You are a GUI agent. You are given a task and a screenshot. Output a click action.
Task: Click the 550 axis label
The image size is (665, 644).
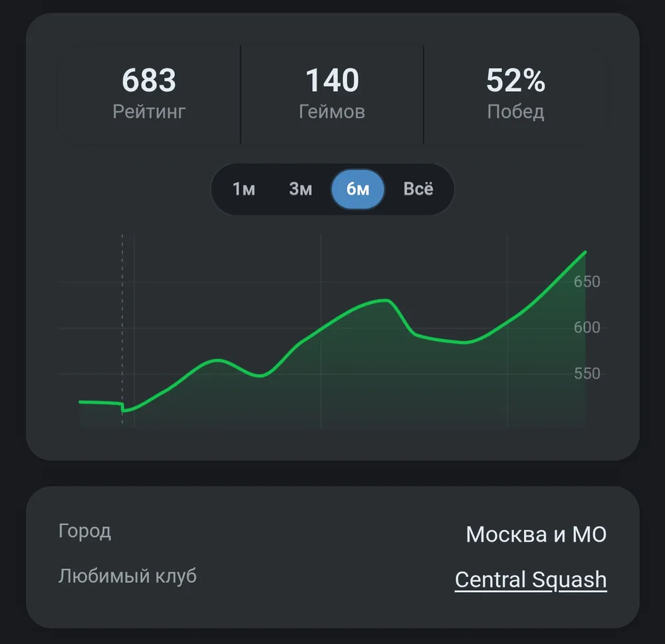pos(587,374)
